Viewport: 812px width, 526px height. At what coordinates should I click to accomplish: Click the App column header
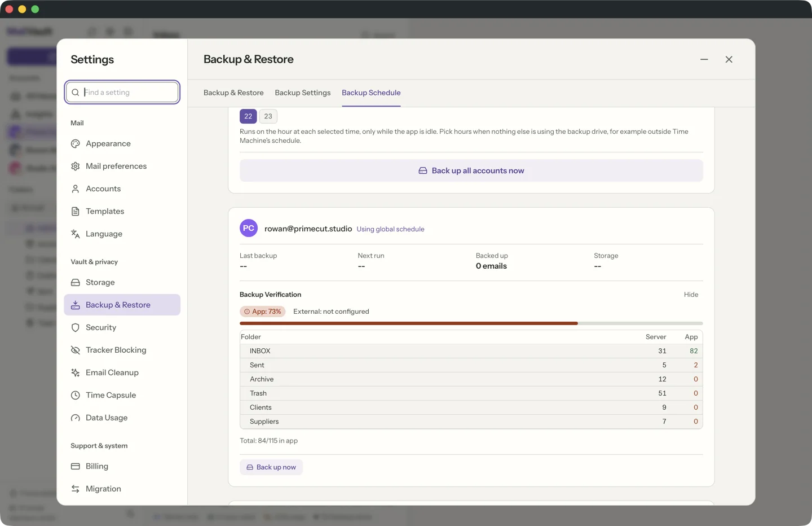coord(691,337)
